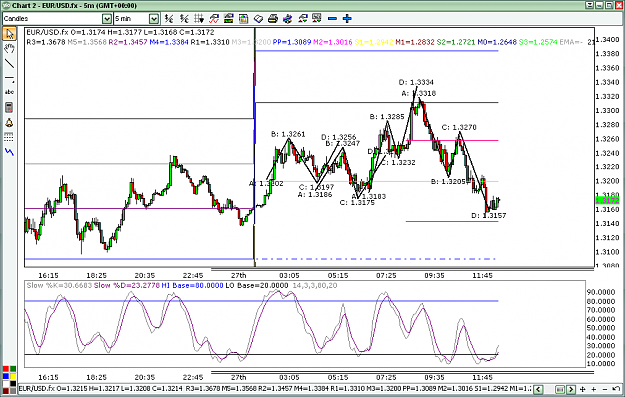Choose the blue zigzag wave tool
Screen dimensions: 625x397
(x=9, y=152)
